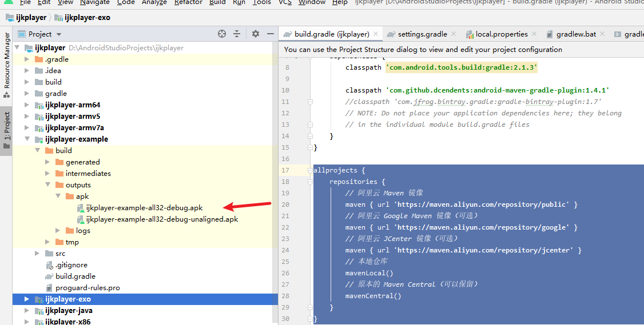Viewport: 644px width, 325px height.
Task: Click line number 20 in gutter
Action: click(x=285, y=204)
